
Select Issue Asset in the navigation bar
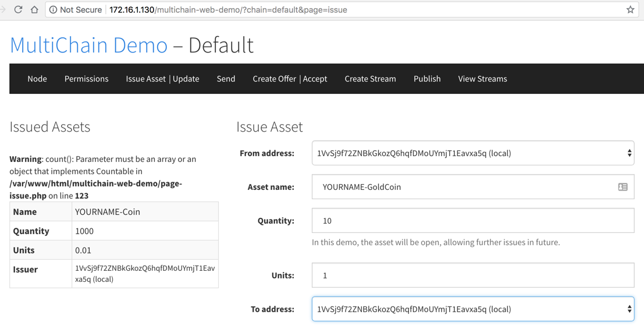point(145,79)
